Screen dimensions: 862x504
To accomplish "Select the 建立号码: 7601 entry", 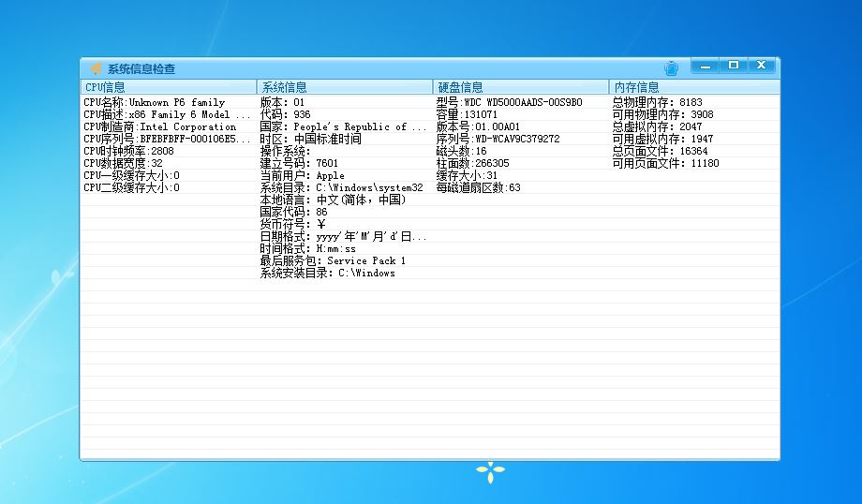I will (299, 163).
